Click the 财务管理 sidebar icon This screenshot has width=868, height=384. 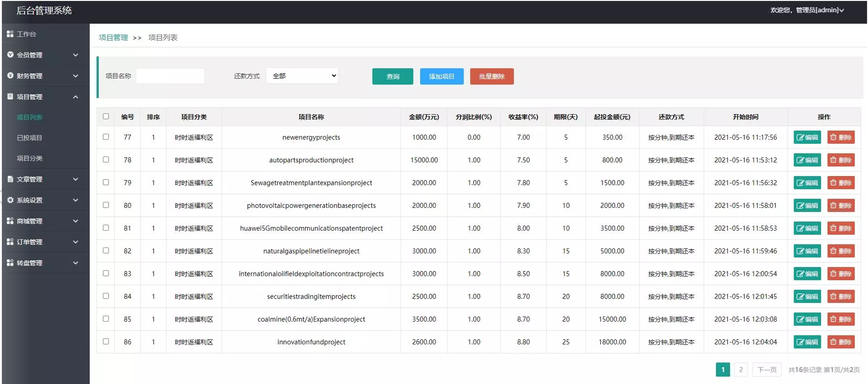10,75
